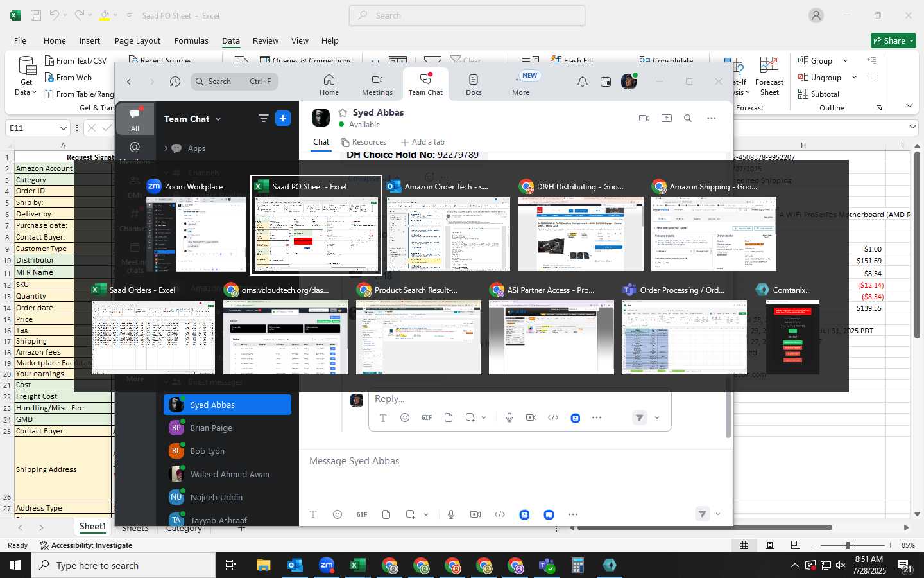Image resolution: width=924 pixels, height=578 pixels.
Task: Record audio message in Reply box
Action: click(509, 417)
